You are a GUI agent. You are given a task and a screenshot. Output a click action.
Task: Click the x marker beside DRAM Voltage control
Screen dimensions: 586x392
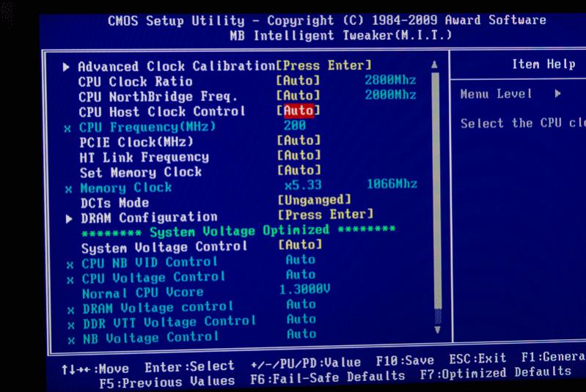(x=70, y=311)
